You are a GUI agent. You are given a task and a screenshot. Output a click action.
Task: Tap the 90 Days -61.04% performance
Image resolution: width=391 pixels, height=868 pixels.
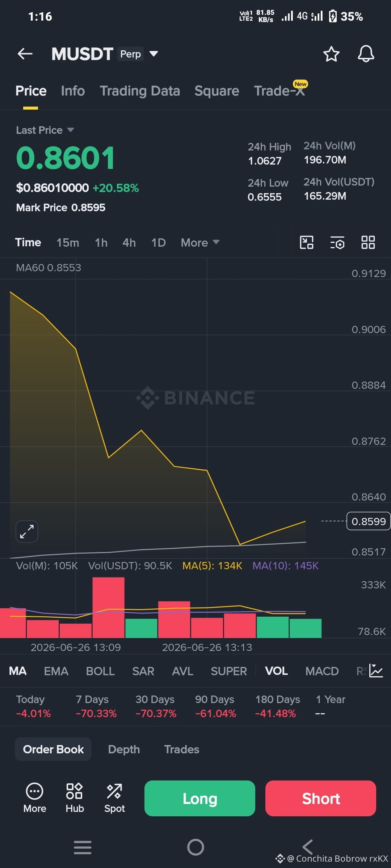pyautogui.click(x=215, y=706)
